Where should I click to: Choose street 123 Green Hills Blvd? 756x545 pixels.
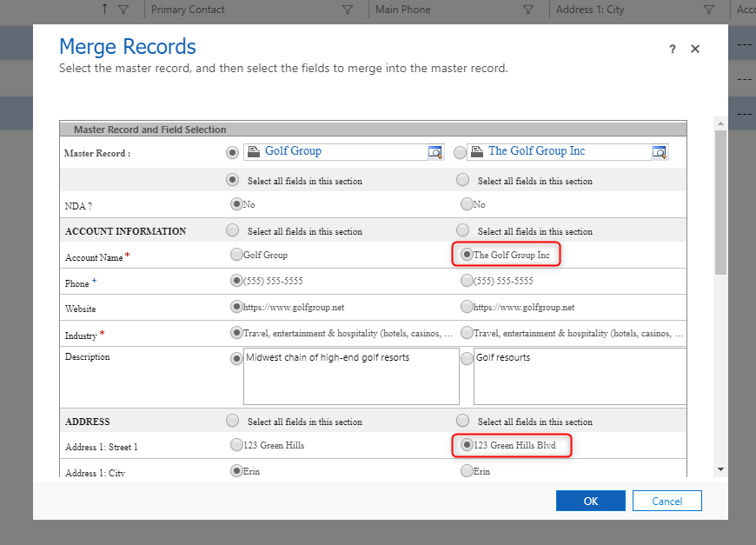click(x=467, y=445)
